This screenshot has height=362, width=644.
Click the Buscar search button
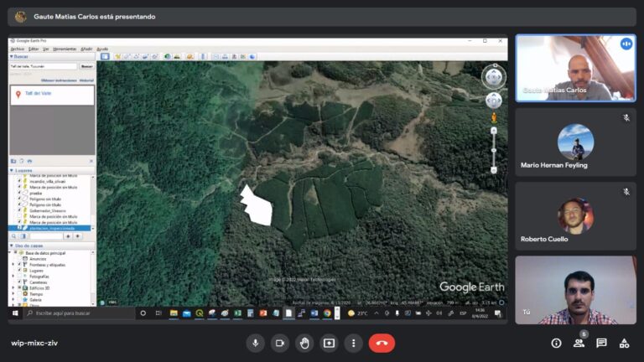click(x=86, y=66)
